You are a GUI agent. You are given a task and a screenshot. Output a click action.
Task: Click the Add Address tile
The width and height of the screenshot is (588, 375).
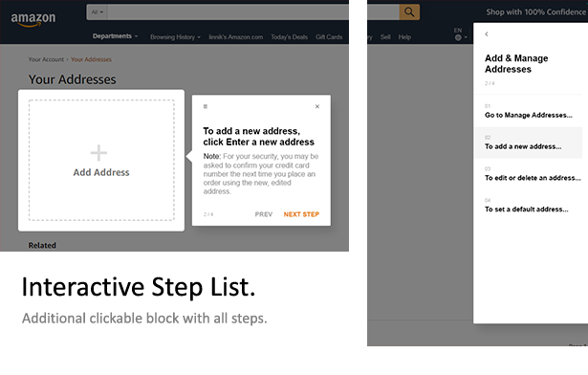pyautogui.click(x=101, y=161)
